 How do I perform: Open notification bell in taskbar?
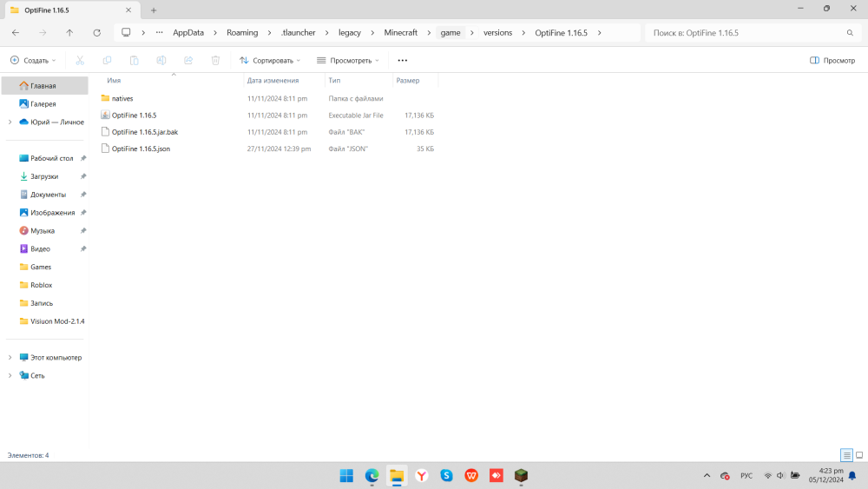click(x=852, y=476)
